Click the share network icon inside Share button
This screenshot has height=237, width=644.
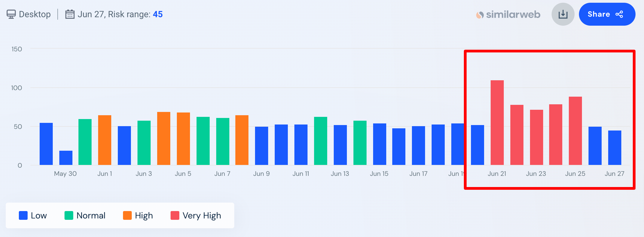(619, 14)
